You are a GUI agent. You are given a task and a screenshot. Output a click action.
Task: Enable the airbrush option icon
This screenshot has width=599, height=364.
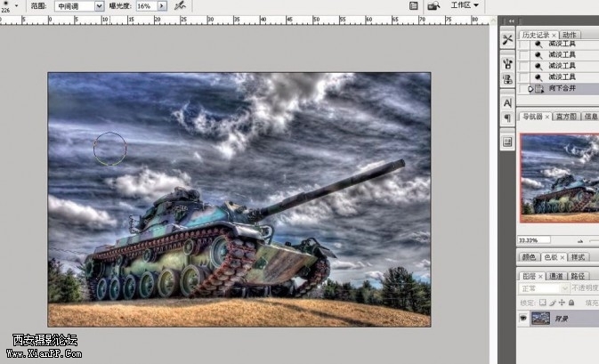(180, 5)
